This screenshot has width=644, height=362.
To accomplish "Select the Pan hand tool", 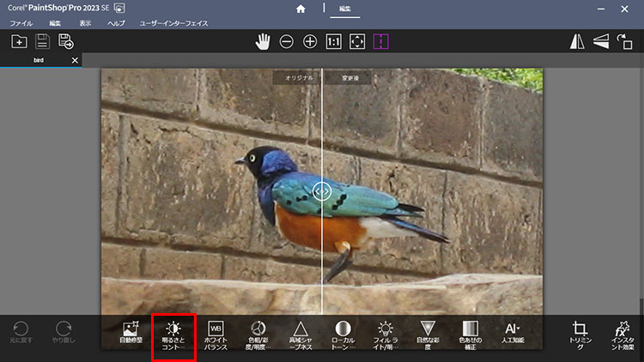I will [263, 41].
